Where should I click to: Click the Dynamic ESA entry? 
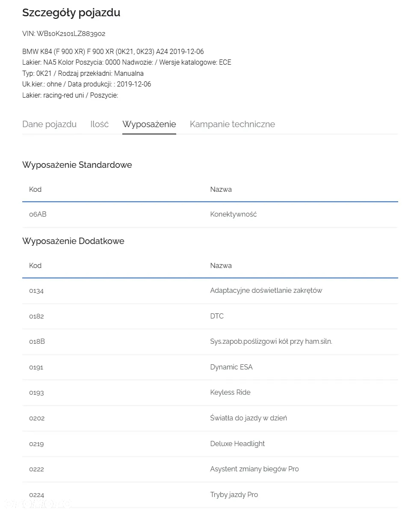(231, 367)
